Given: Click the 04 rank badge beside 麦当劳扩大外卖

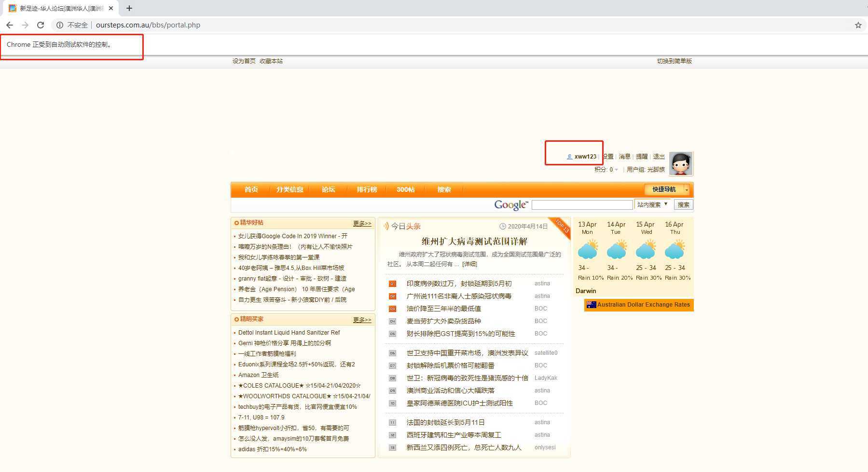Looking at the screenshot, I should [x=392, y=322].
